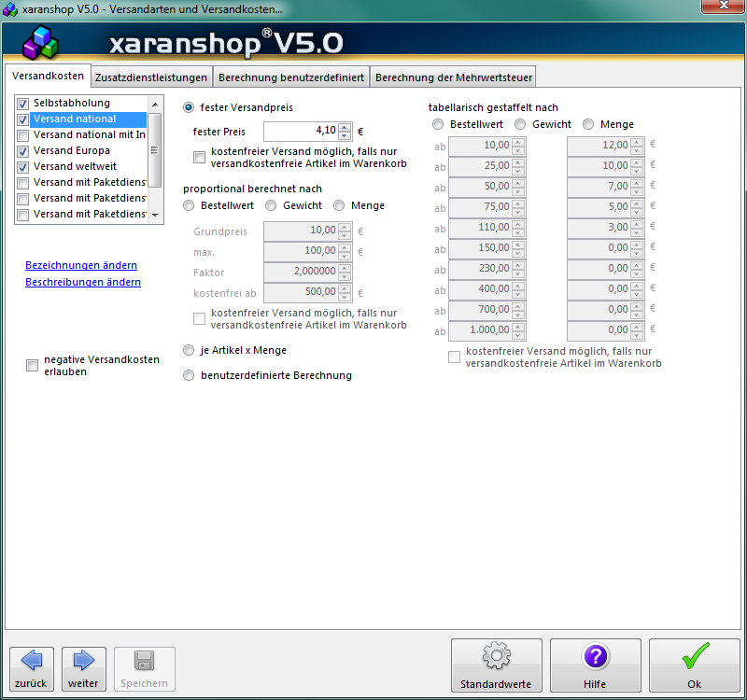Uncheck the Versand weltweit checkbox
The width and height of the screenshot is (747, 700).
point(22,167)
